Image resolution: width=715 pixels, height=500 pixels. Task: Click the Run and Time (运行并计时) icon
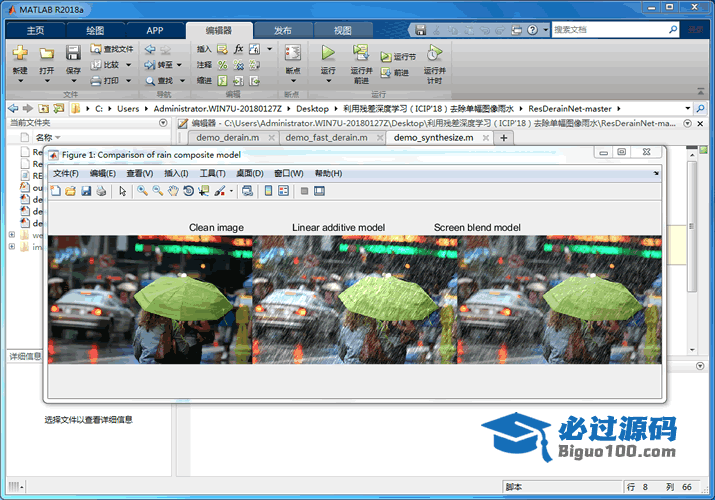click(434, 52)
